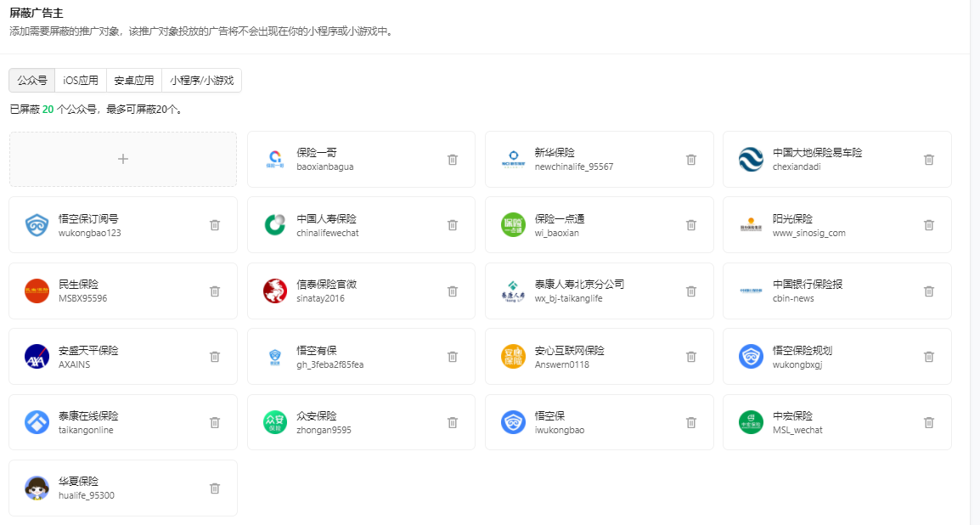Remove 悟空保险规划 via trash icon

coord(929,357)
